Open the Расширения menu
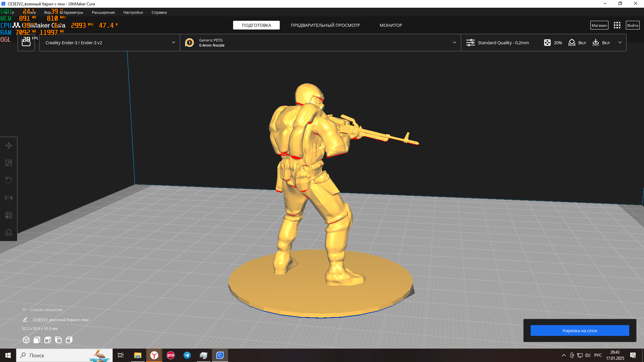Image resolution: width=644 pixels, height=362 pixels. [103, 12]
